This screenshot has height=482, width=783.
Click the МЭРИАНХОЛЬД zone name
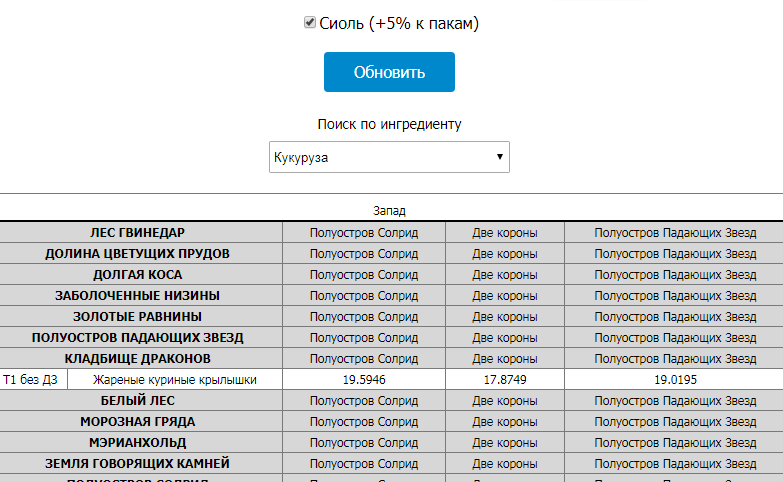click(138, 443)
